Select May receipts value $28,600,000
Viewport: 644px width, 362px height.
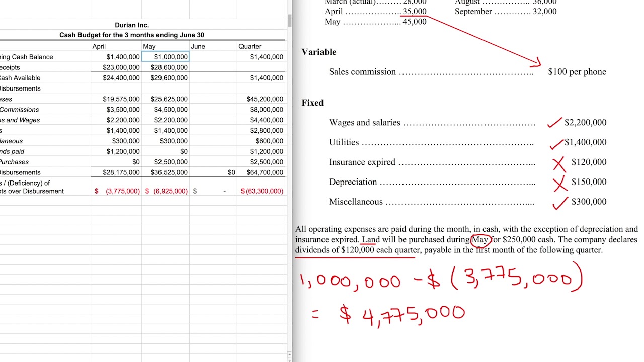point(165,67)
